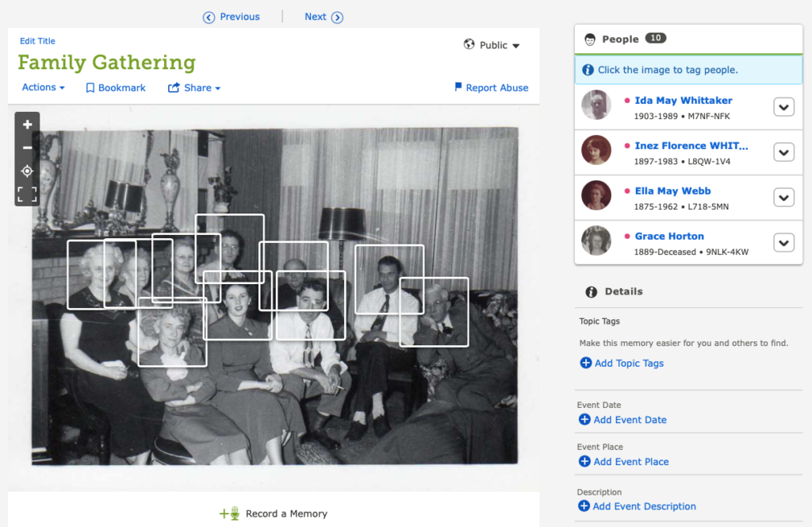Click Report Abuse
The image size is (812, 527).
(492, 87)
